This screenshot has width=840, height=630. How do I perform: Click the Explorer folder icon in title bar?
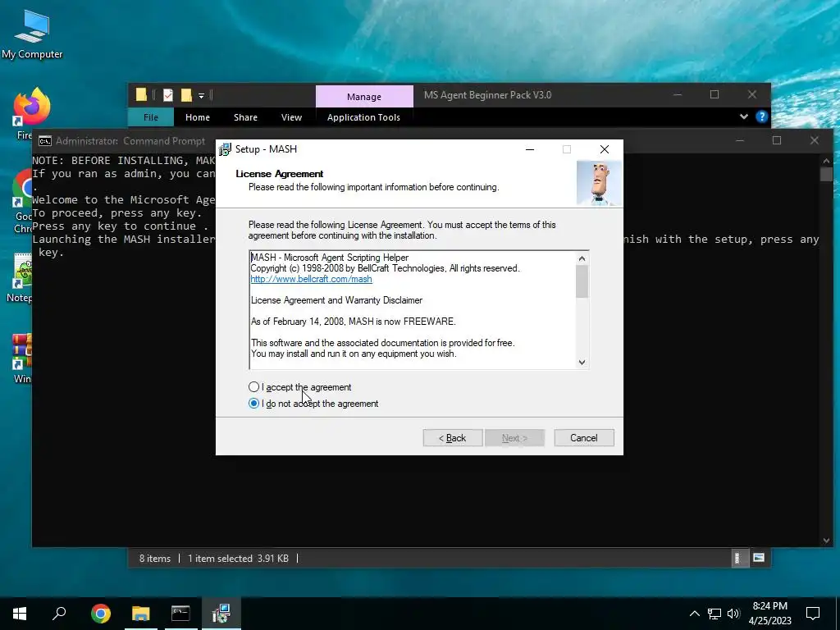[141, 95]
